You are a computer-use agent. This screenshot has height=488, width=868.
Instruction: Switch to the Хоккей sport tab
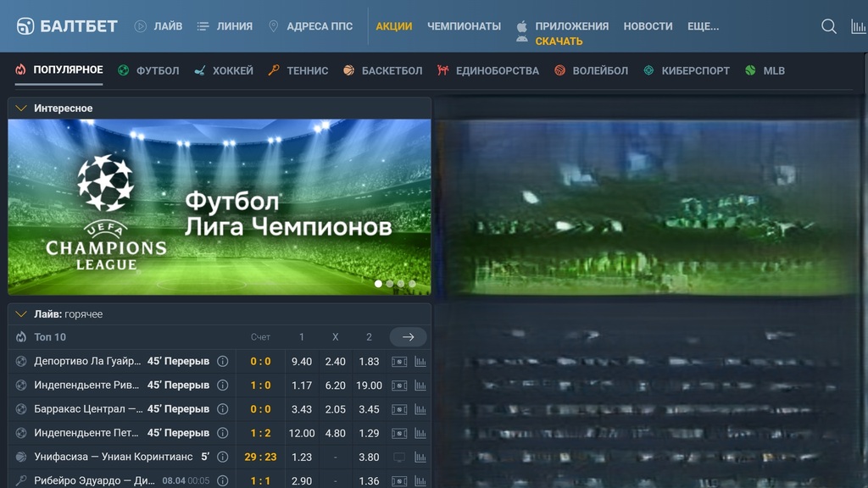pyautogui.click(x=224, y=70)
